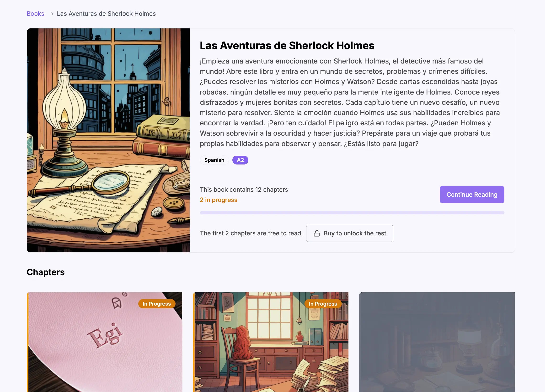Open the Books breadcrumb link

tap(35, 14)
